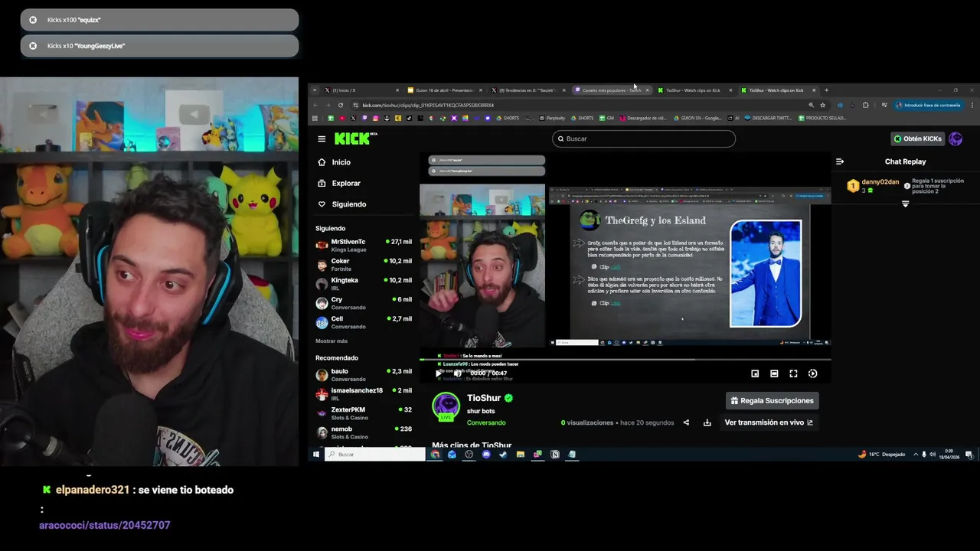Screen dimensions: 980x551
Task: Switch to Canales más populares Twitch tab
Action: pos(611,90)
